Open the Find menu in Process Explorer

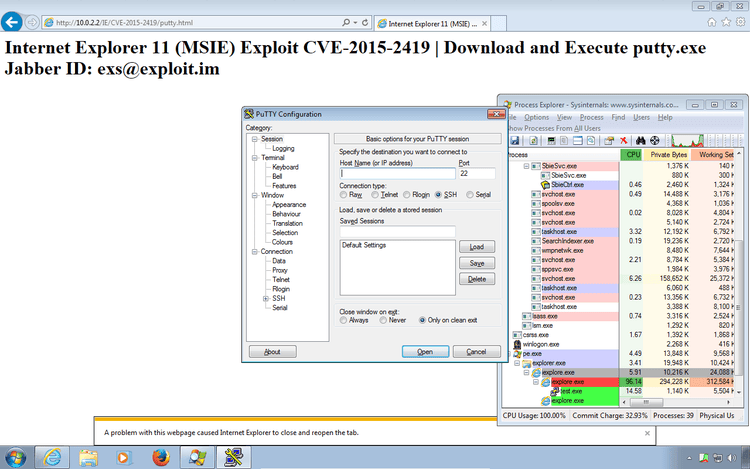(618, 117)
